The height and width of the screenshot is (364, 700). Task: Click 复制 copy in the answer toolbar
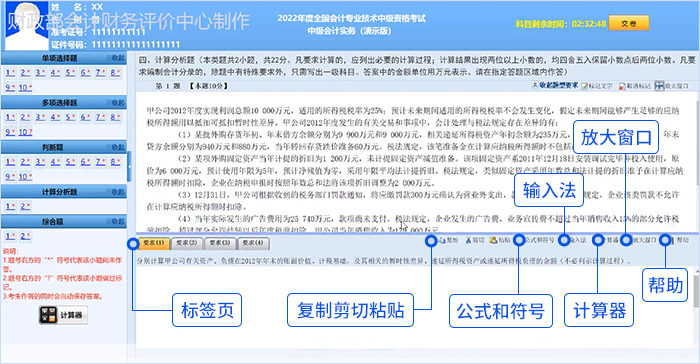[x=448, y=240]
